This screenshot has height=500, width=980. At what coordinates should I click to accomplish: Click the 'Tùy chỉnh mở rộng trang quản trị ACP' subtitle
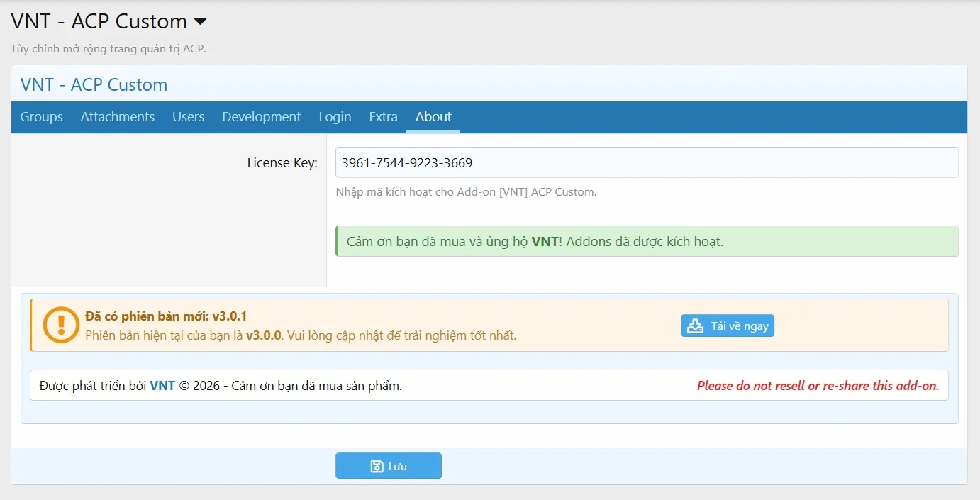(x=108, y=49)
